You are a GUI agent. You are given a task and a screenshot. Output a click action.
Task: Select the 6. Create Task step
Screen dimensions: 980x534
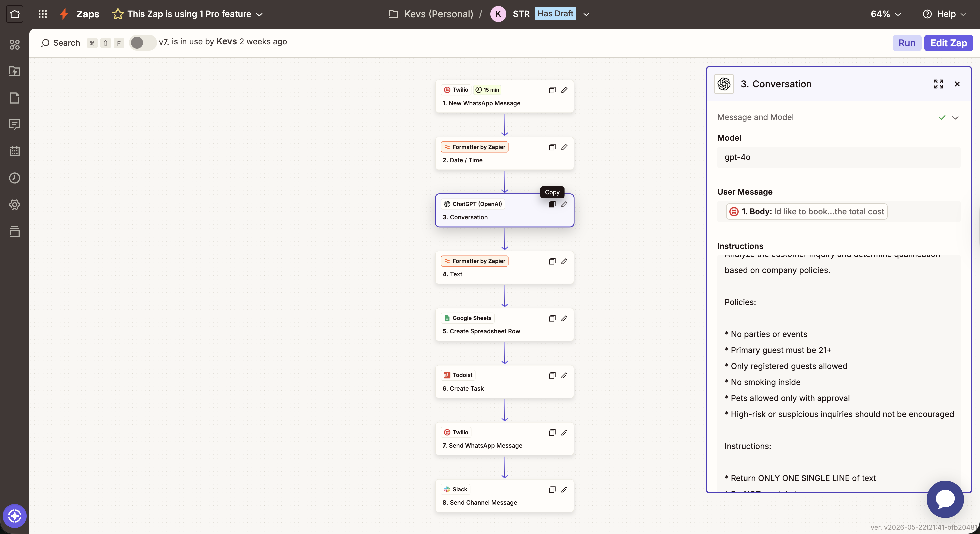(x=504, y=381)
